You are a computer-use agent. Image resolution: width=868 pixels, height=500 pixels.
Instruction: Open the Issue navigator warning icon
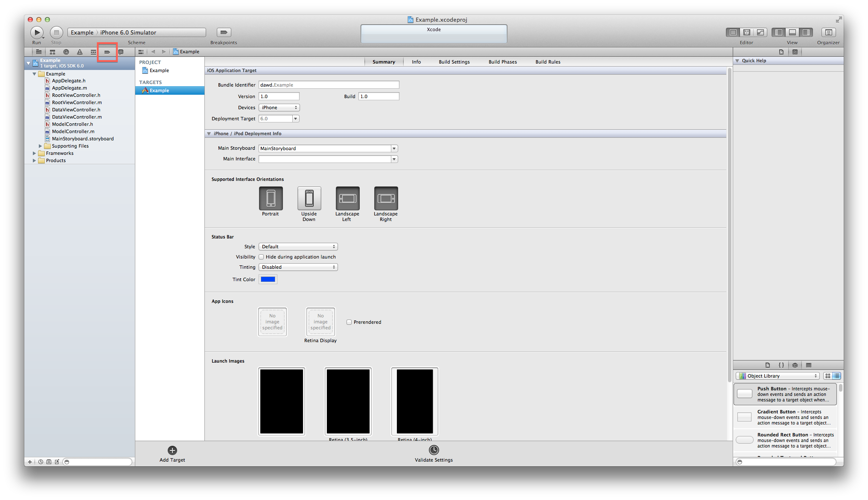pyautogui.click(x=80, y=52)
